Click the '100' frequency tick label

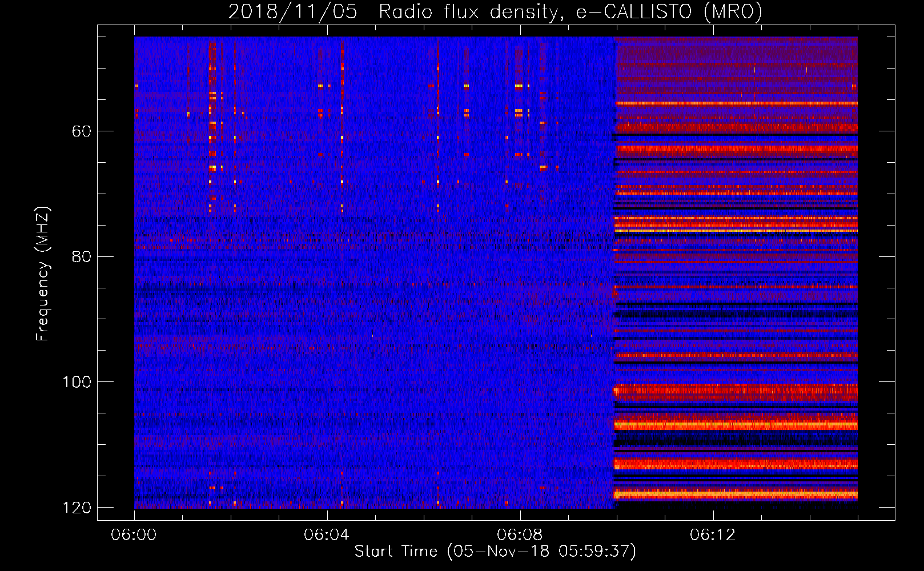(x=77, y=382)
